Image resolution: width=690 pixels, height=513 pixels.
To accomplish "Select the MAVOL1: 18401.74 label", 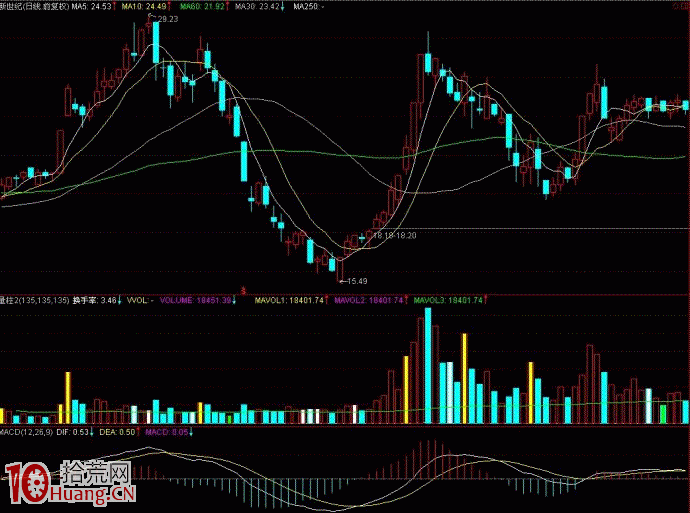I will (x=292, y=300).
